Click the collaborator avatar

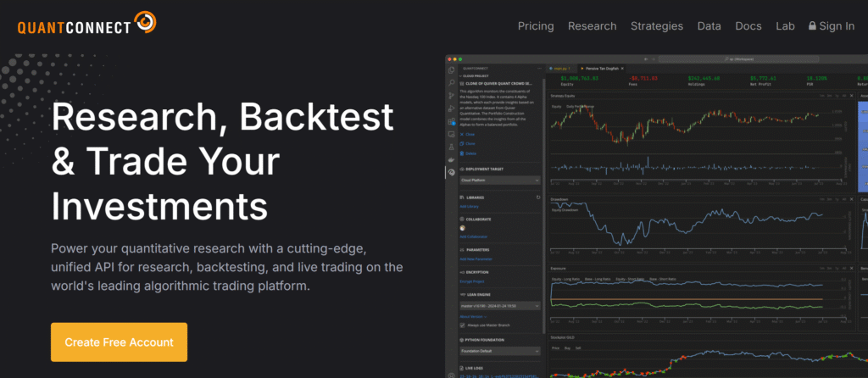(462, 228)
